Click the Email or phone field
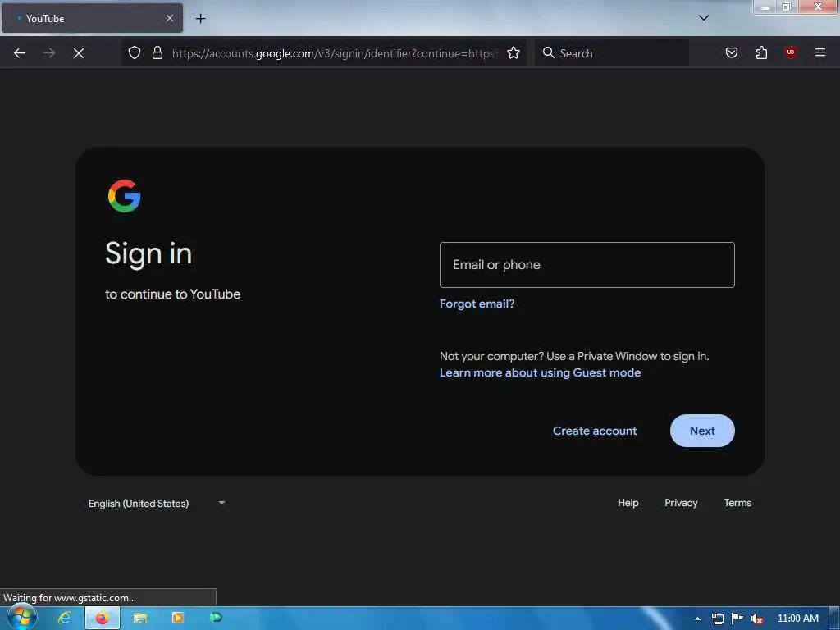The height and width of the screenshot is (630, 840). click(x=587, y=265)
